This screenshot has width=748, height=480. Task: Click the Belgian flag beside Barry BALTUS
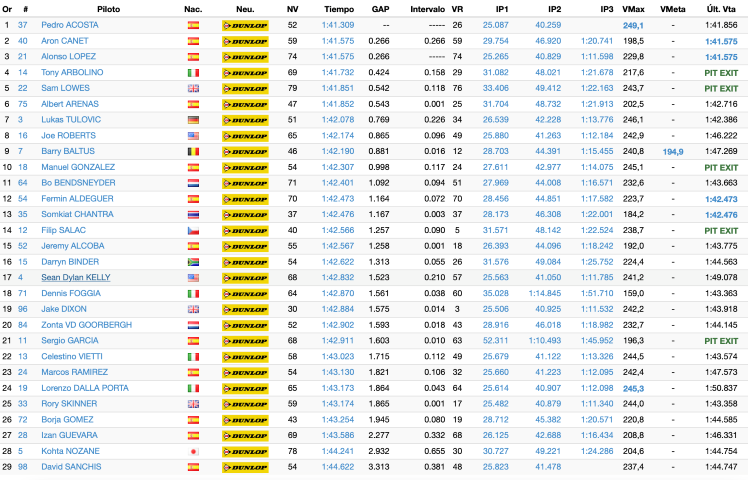[x=193, y=151]
